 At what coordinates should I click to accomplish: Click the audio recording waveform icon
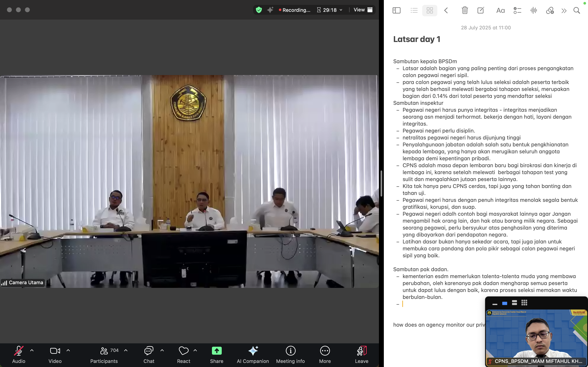coord(533,10)
